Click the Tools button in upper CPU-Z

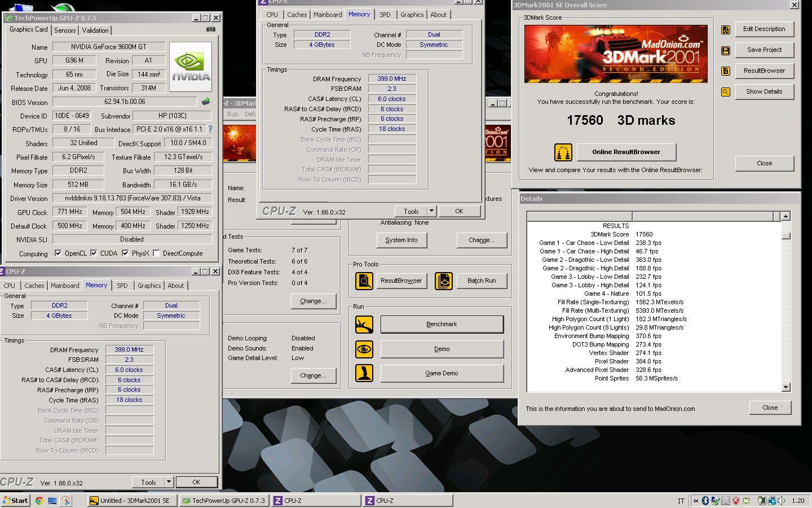pyautogui.click(x=412, y=211)
